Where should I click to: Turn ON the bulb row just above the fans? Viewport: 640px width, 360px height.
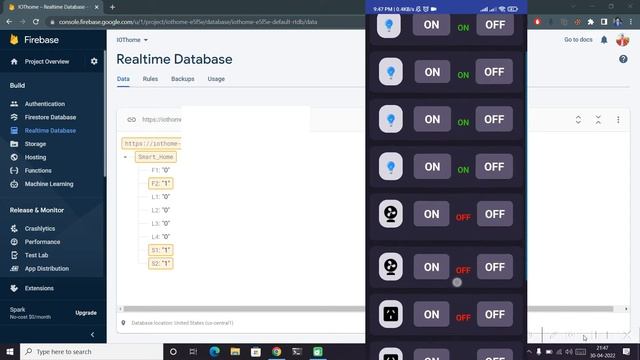click(432, 167)
